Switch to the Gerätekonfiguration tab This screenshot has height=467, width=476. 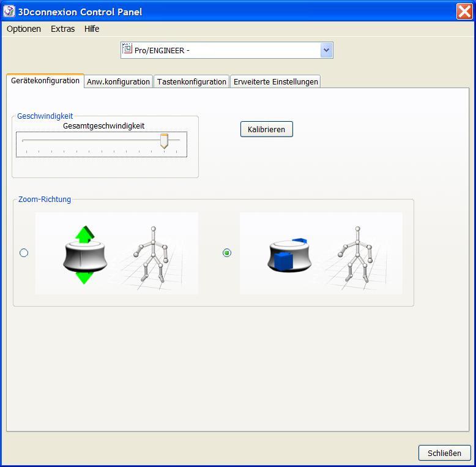(45, 81)
